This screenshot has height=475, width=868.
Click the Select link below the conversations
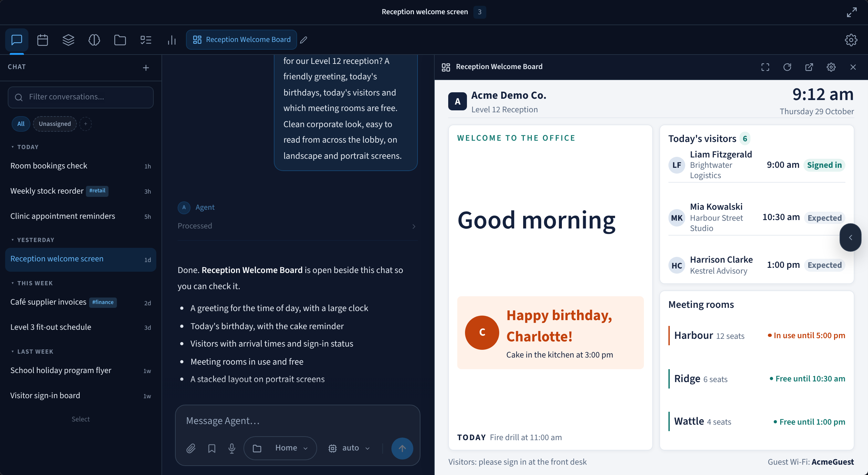[80, 419]
